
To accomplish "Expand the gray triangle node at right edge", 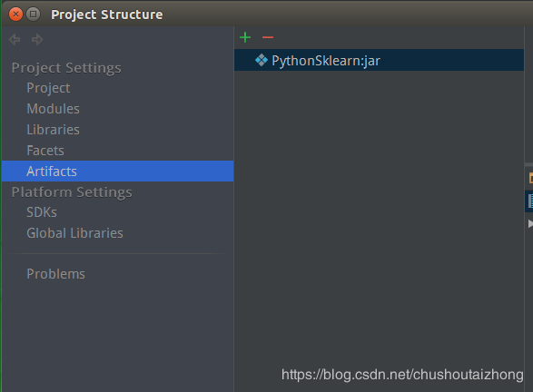I will (530, 223).
